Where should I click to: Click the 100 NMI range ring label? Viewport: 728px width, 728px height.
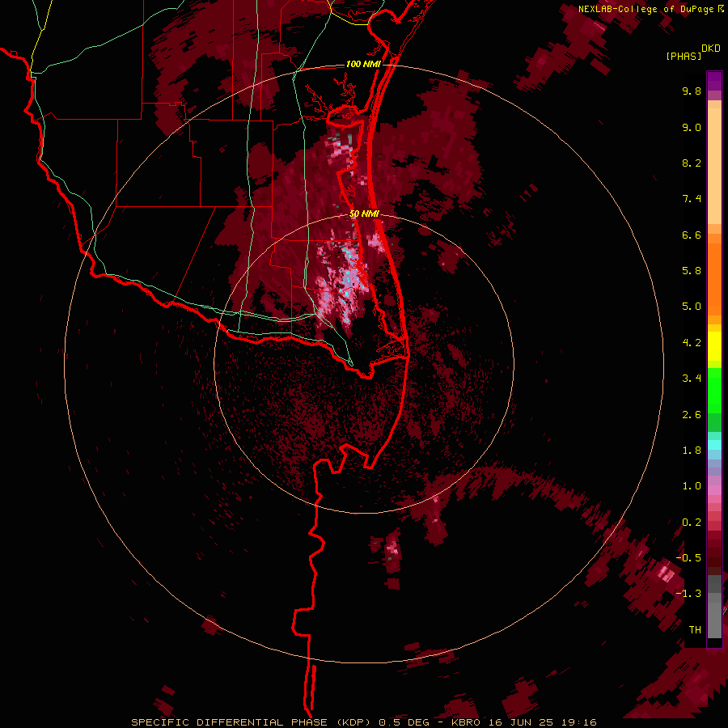pos(363,64)
